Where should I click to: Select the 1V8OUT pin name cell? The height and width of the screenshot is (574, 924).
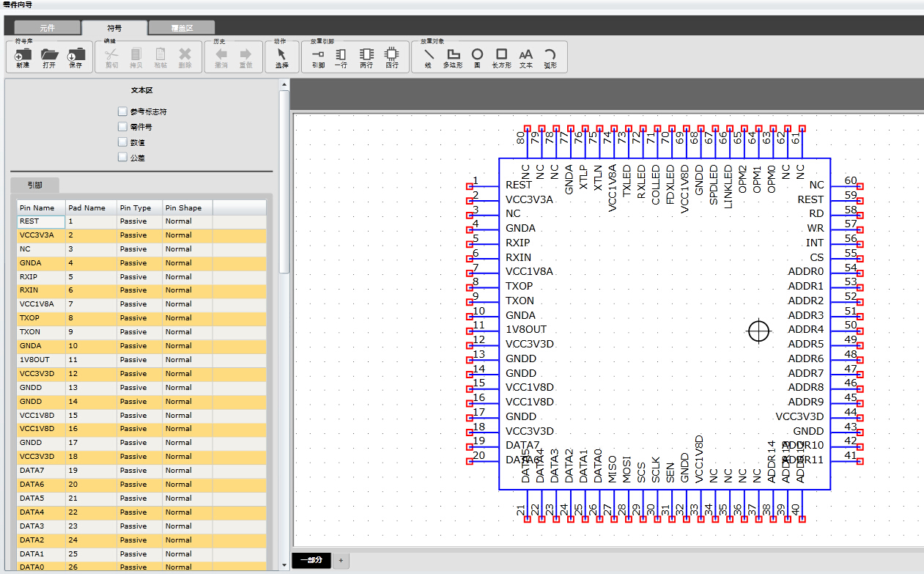pos(41,360)
